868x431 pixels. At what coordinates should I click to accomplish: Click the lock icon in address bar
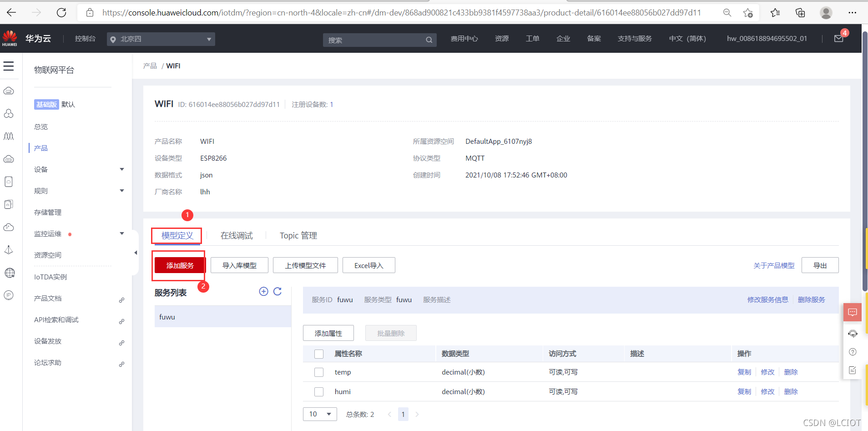[x=90, y=13]
